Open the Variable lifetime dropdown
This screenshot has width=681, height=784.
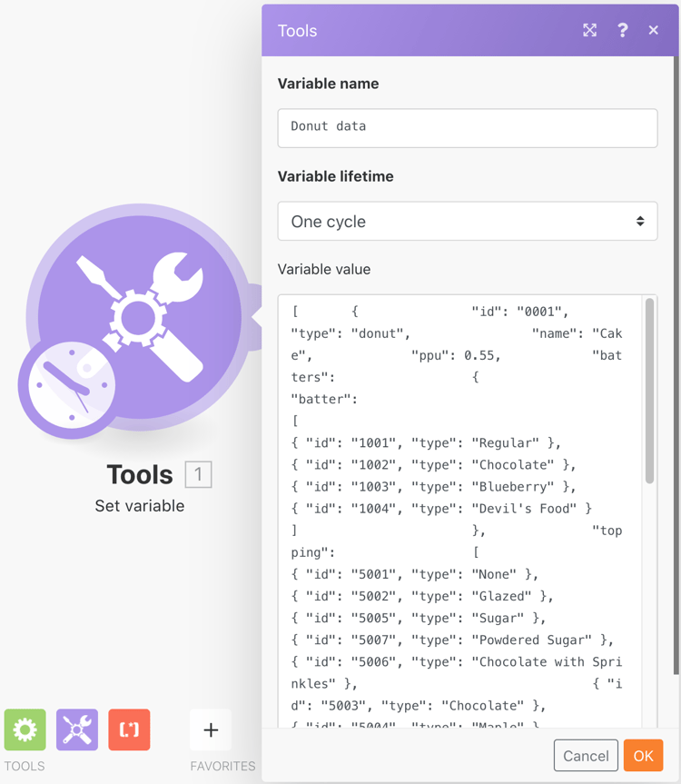point(468,221)
